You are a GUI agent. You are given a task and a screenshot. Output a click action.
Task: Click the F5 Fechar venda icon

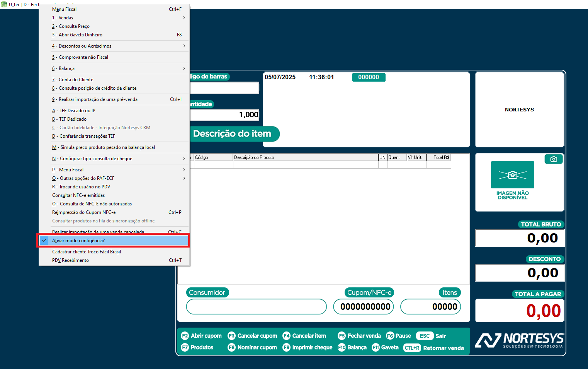tap(342, 336)
